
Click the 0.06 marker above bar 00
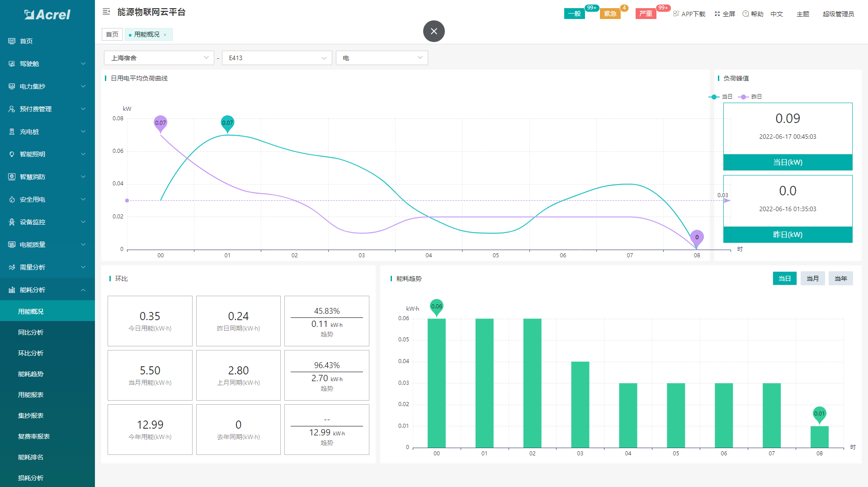click(437, 307)
